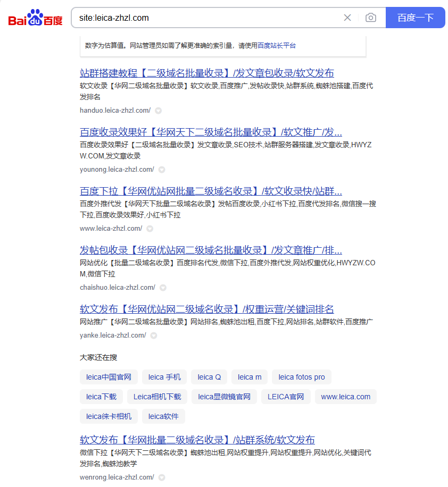Image resolution: width=448 pixels, height=487 pixels.
Task: Click the Baidu logo
Action: point(35,18)
